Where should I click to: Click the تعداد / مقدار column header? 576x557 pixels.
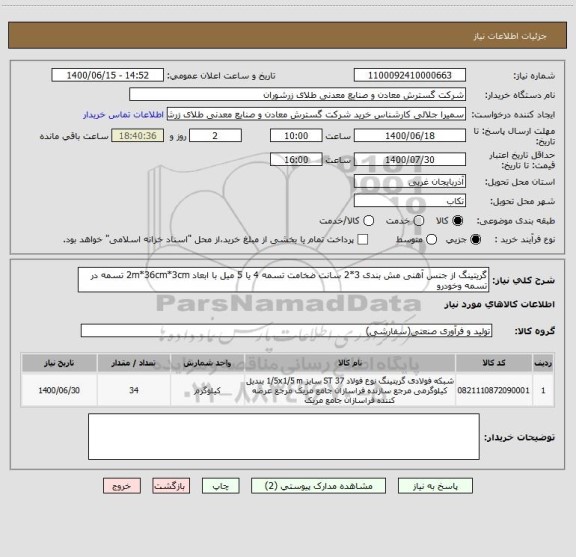(134, 363)
